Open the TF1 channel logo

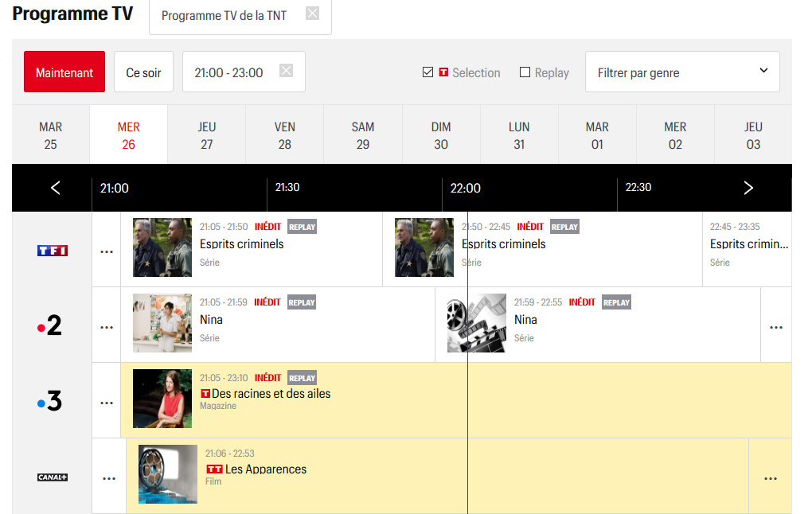coord(53,251)
